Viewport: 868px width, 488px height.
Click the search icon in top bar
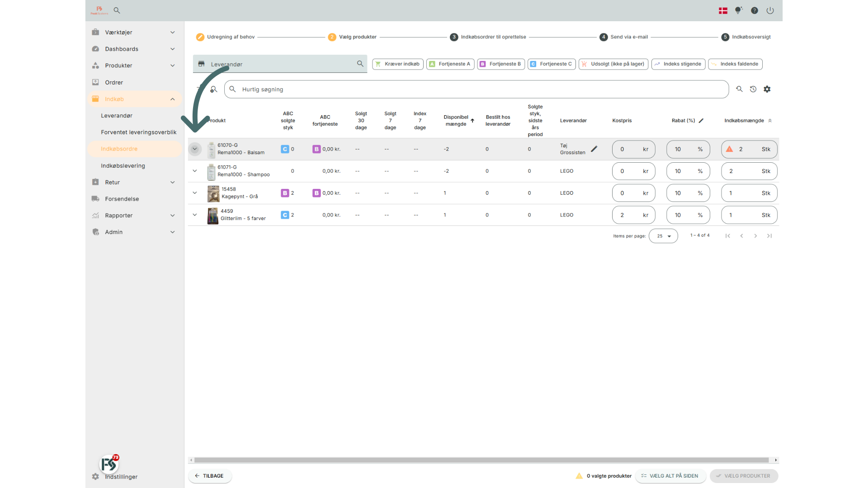click(x=117, y=10)
